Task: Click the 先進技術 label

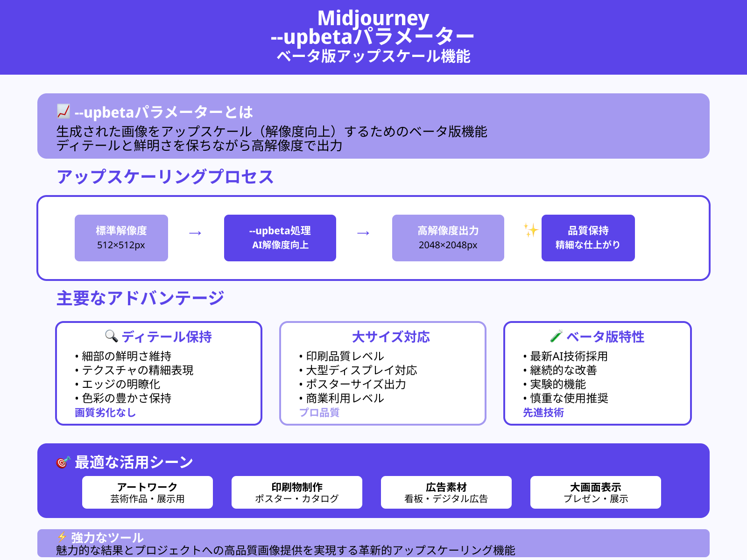Action: pyautogui.click(x=543, y=413)
